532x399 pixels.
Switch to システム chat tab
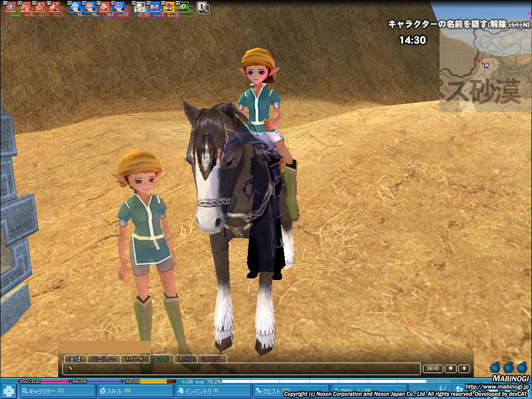[212, 359]
